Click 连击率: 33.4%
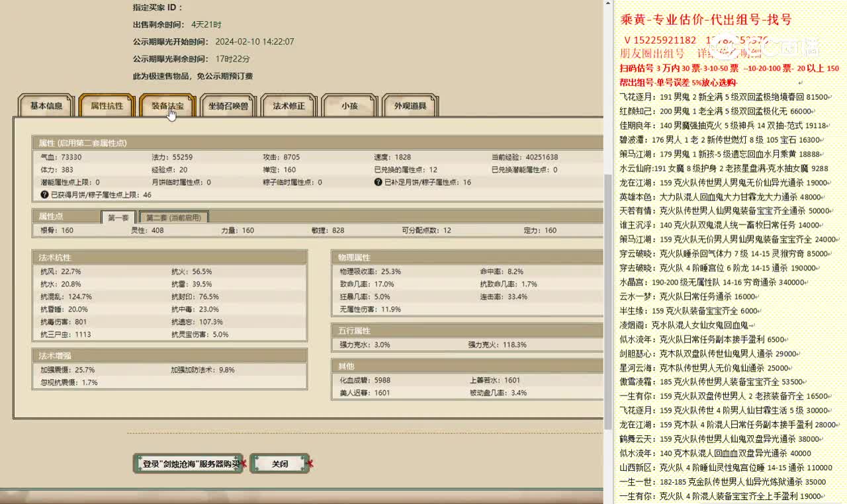This screenshot has height=504, width=847. (504, 297)
